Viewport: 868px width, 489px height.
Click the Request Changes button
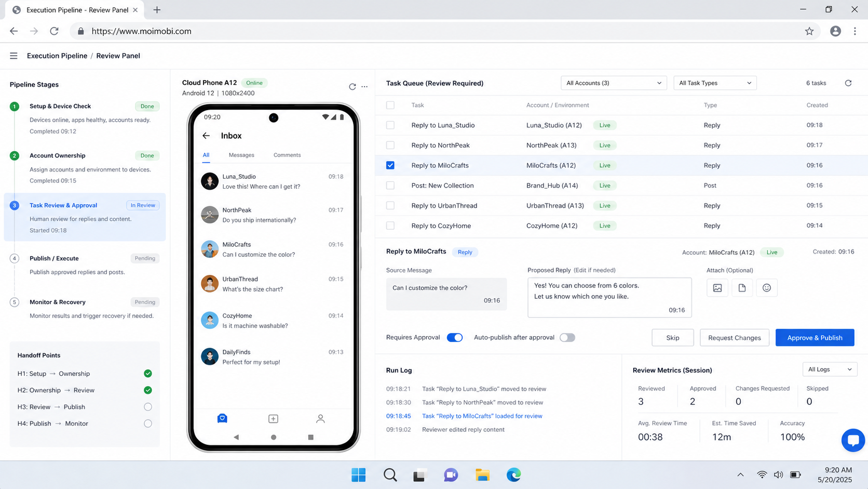coord(735,338)
